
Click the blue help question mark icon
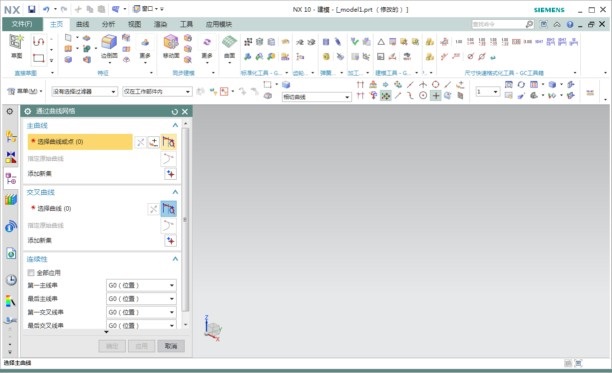pyautogui.click(x=570, y=24)
